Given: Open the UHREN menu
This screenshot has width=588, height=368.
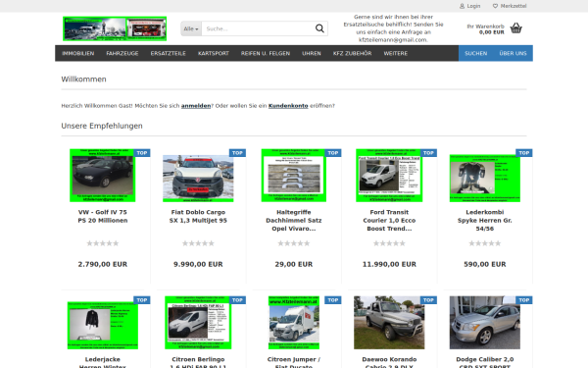Looking at the screenshot, I should coord(312,53).
